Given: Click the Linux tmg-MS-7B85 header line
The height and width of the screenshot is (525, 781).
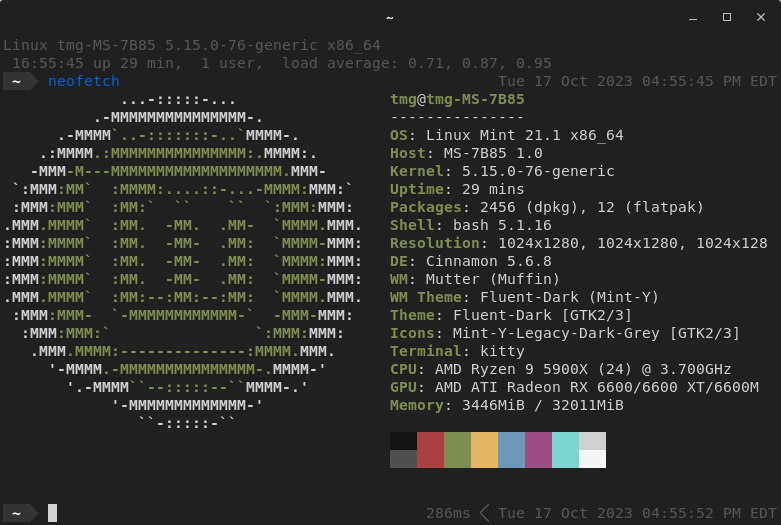Looking at the screenshot, I should [192, 45].
